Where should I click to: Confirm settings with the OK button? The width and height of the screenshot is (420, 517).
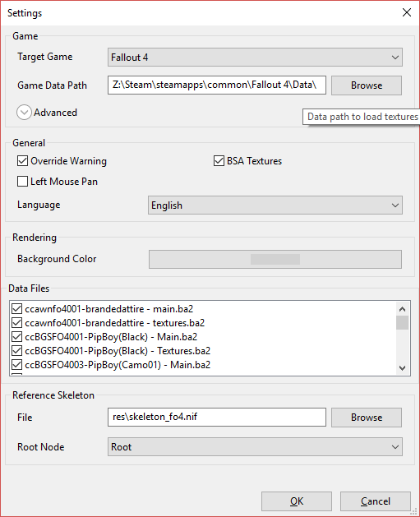click(x=297, y=501)
